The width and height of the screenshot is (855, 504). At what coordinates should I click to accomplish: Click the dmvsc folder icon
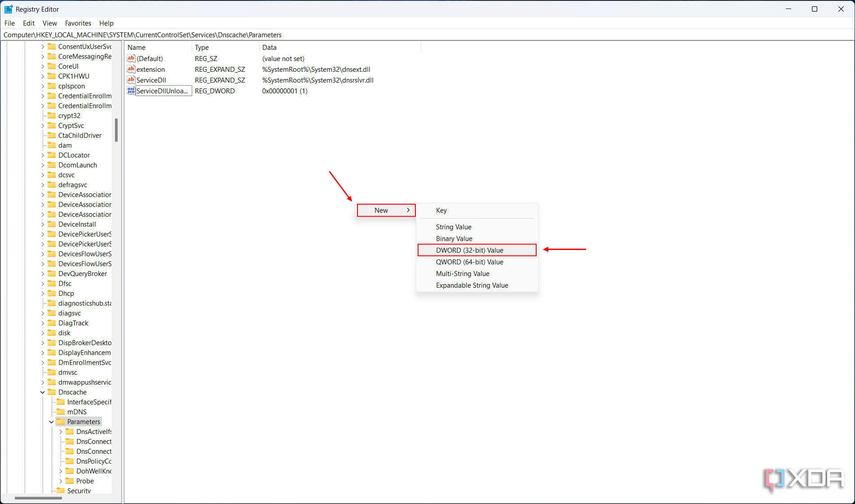[52, 372]
